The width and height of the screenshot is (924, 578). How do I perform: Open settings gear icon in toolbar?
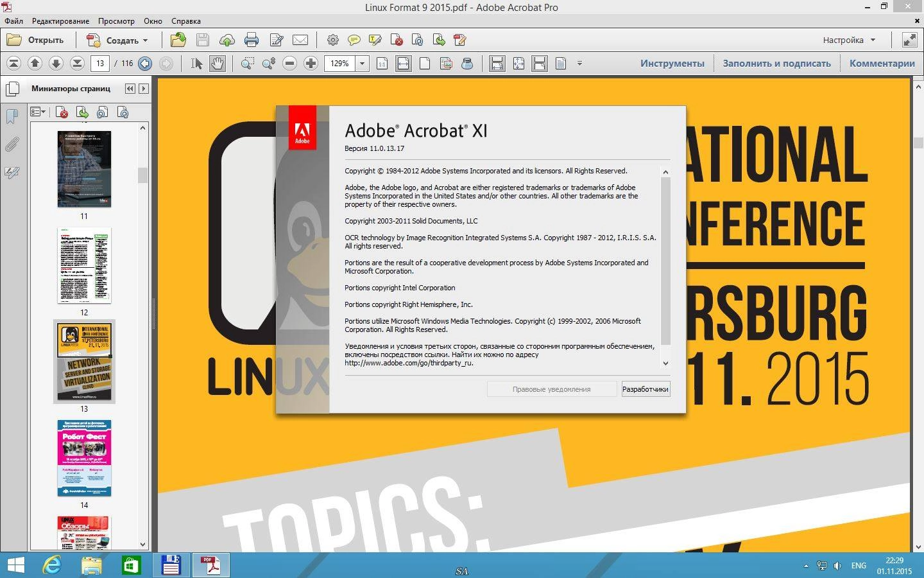(332, 40)
